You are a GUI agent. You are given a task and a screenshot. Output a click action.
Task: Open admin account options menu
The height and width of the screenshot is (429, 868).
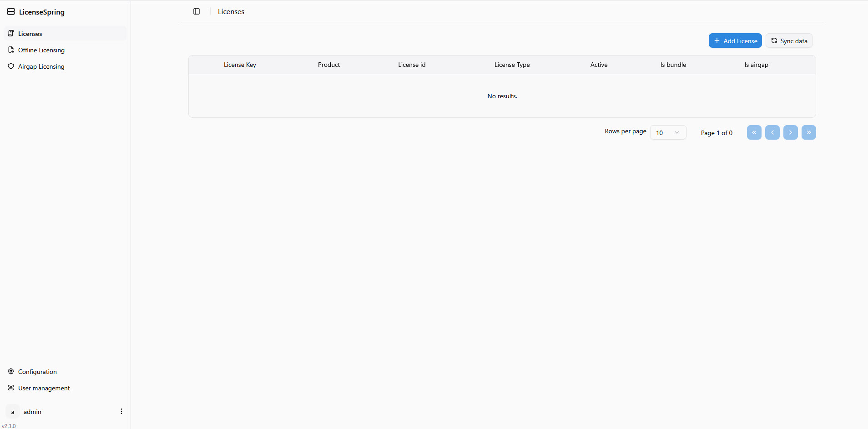(121, 412)
